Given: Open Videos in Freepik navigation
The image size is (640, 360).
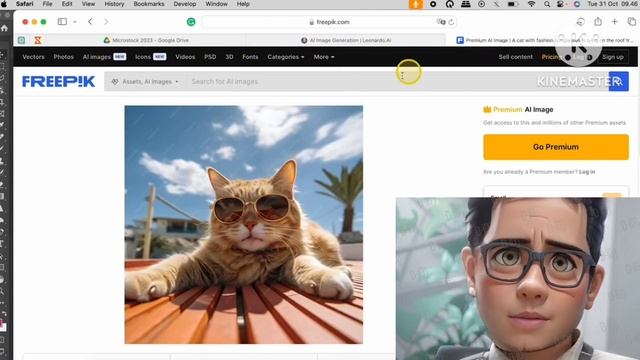Looking at the screenshot, I should (x=185, y=57).
